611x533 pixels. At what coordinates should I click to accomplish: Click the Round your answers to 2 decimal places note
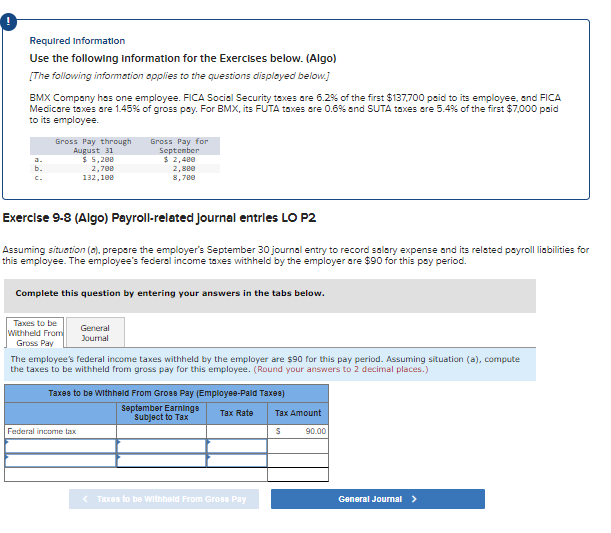341,369
